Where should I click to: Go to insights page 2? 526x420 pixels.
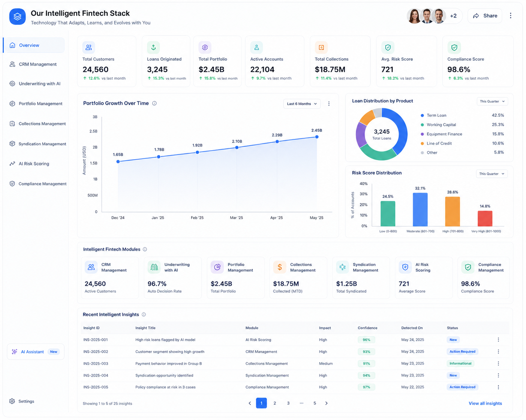pyautogui.click(x=275, y=404)
